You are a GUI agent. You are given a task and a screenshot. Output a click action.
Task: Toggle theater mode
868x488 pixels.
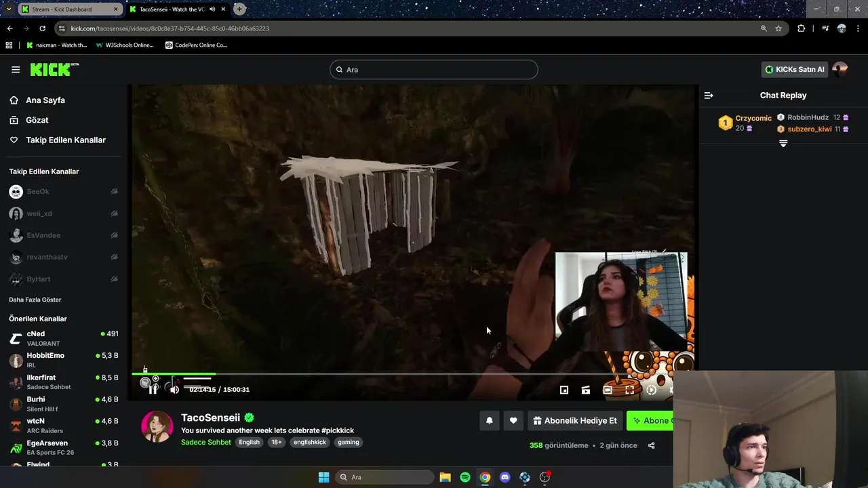tap(608, 390)
